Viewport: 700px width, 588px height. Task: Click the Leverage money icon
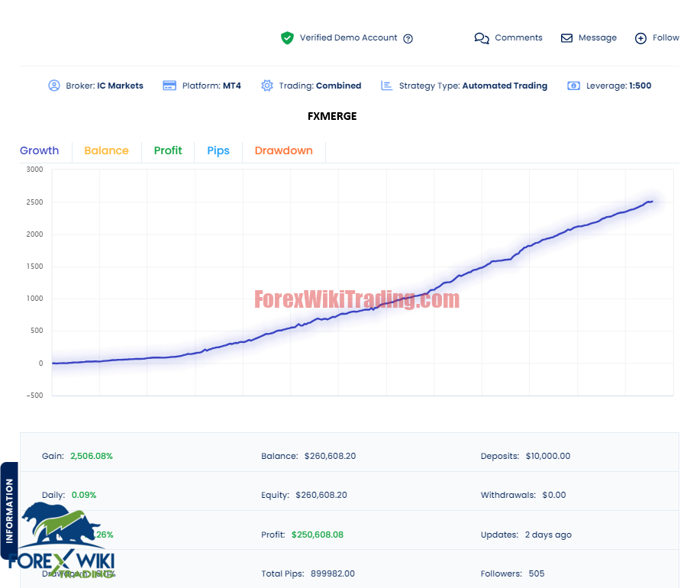(x=573, y=86)
